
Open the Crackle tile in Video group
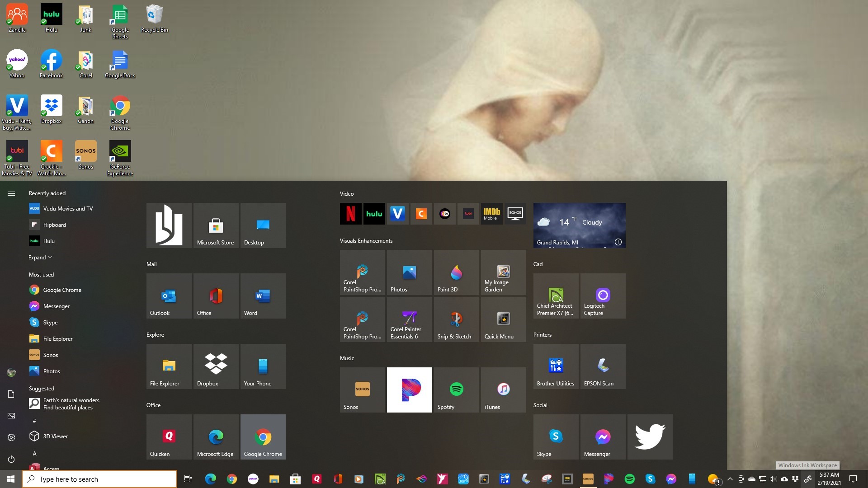coord(421,214)
